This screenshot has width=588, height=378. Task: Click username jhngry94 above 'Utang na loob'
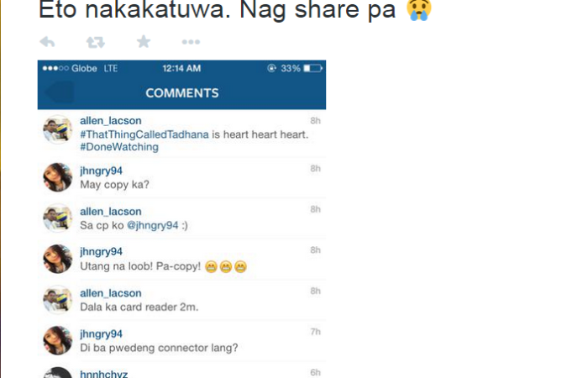click(x=102, y=252)
